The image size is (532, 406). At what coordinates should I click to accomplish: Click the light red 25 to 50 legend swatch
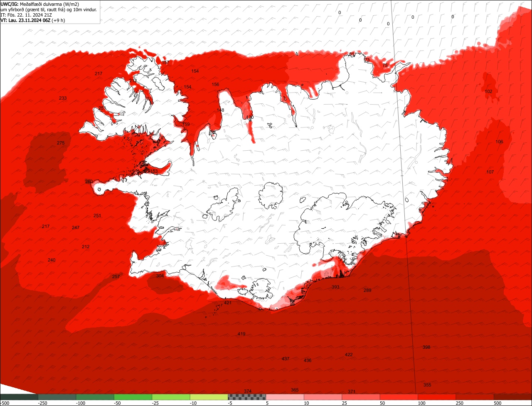click(x=361, y=397)
